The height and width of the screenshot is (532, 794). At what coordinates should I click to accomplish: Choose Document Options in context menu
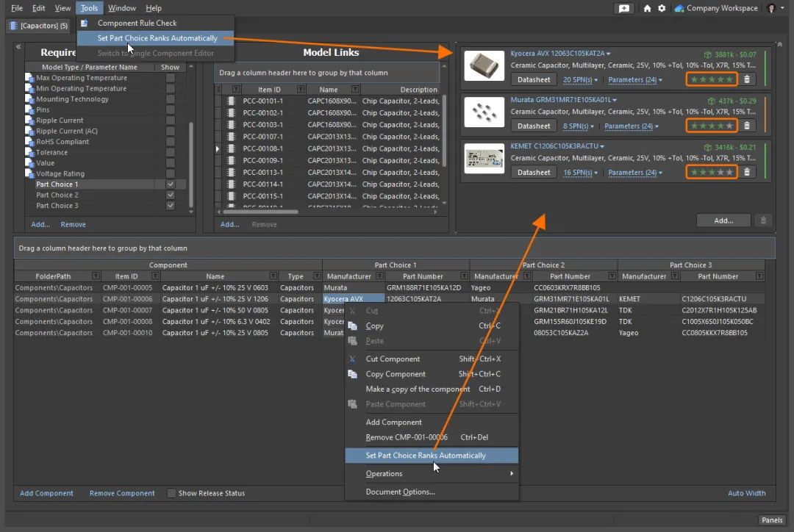(x=400, y=492)
